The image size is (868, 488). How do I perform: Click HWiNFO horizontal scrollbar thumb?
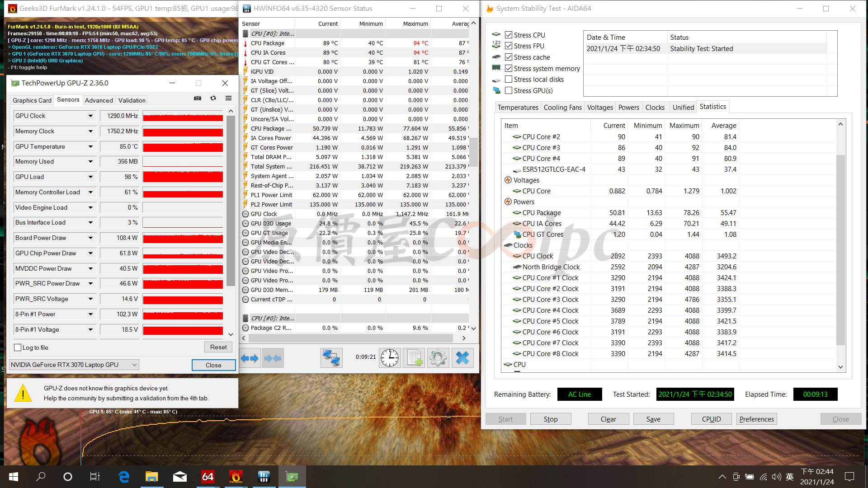(x=350, y=338)
